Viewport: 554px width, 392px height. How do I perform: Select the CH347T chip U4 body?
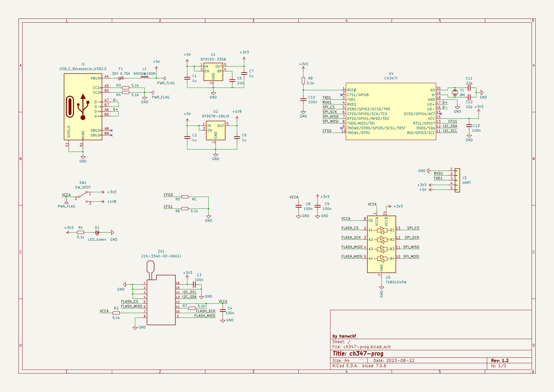coord(391,111)
